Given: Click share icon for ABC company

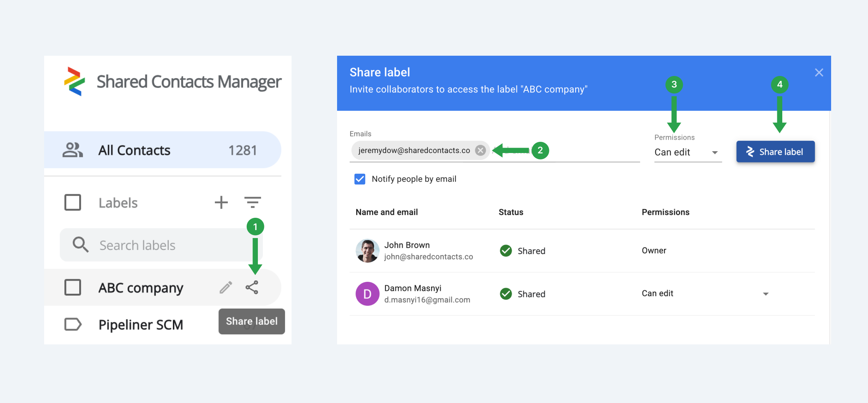Looking at the screenshot, I should [x=252, y=288].
